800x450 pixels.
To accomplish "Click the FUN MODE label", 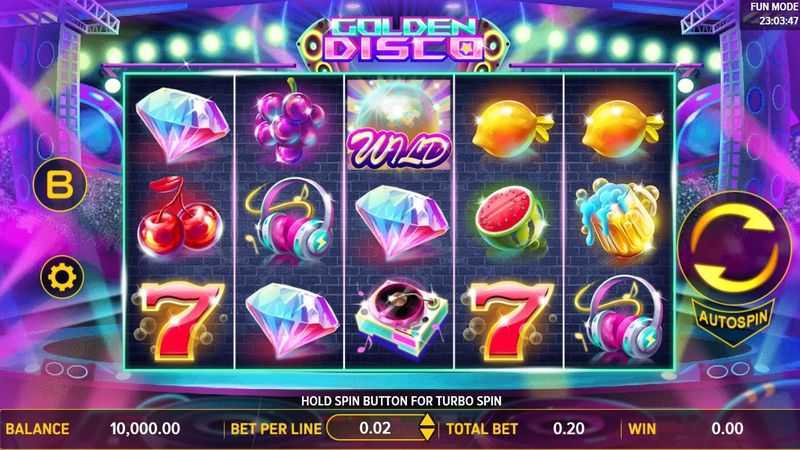I will 774,7.
